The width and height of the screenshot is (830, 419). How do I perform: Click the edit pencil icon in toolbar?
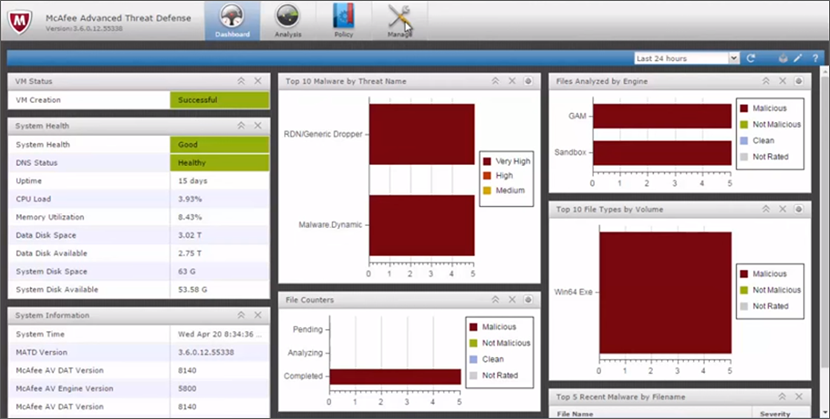pyautogui.click(x=798, y=58)
